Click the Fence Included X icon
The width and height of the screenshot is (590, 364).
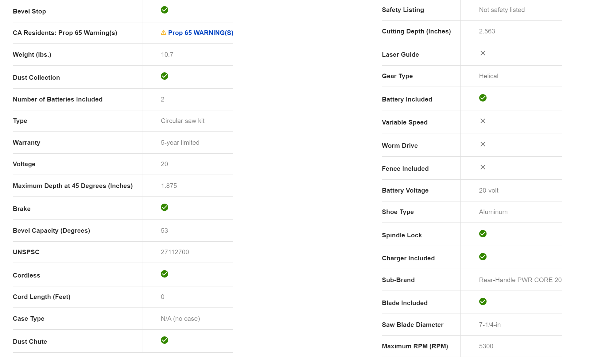click(x=483, y=167)
